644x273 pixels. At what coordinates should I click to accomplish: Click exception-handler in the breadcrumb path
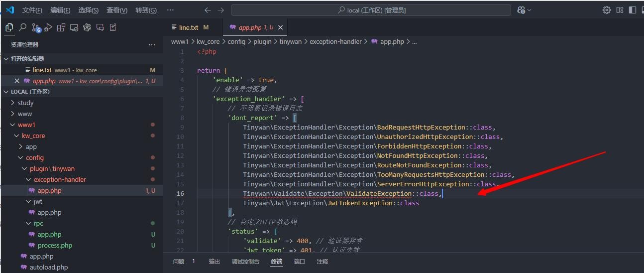point(335,42)
